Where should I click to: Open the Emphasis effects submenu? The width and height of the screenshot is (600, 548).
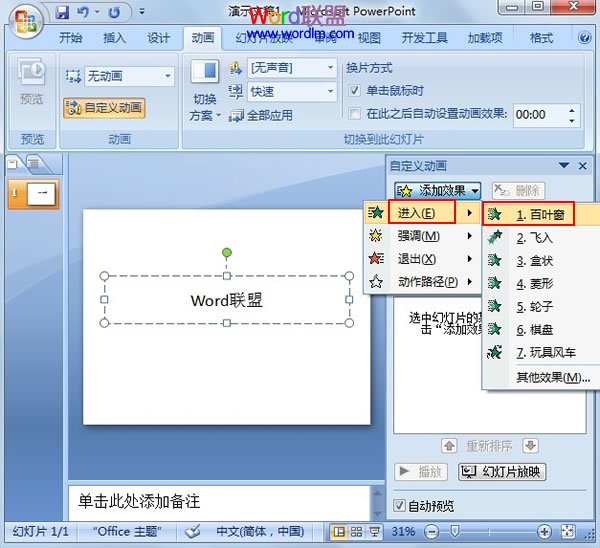click(422, 236)
